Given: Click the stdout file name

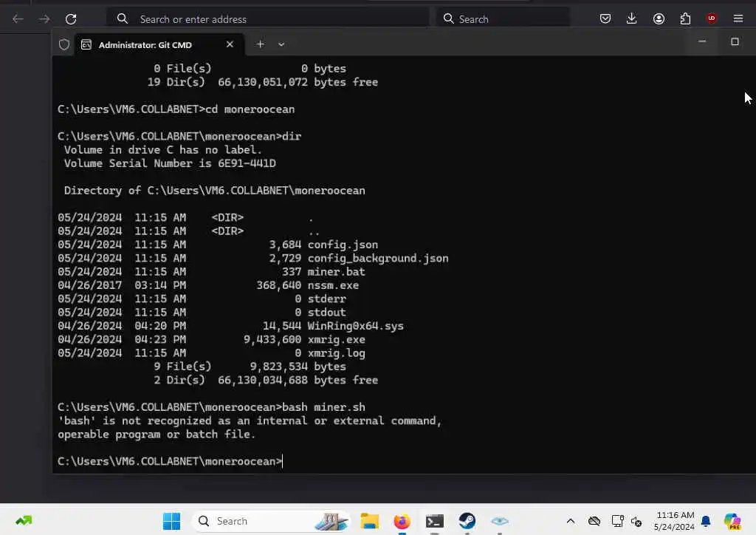Looking at the screenshot, I should click(327, 312).
